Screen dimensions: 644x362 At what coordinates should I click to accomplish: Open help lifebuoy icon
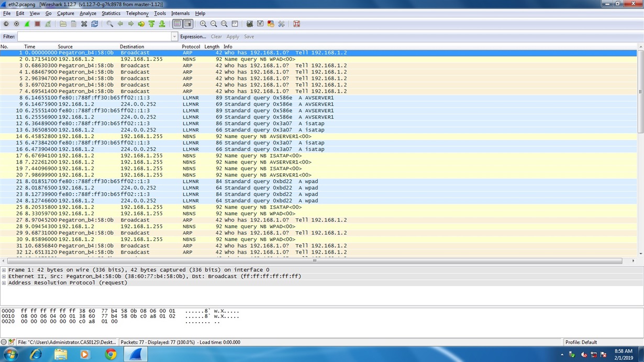point(296,24)
